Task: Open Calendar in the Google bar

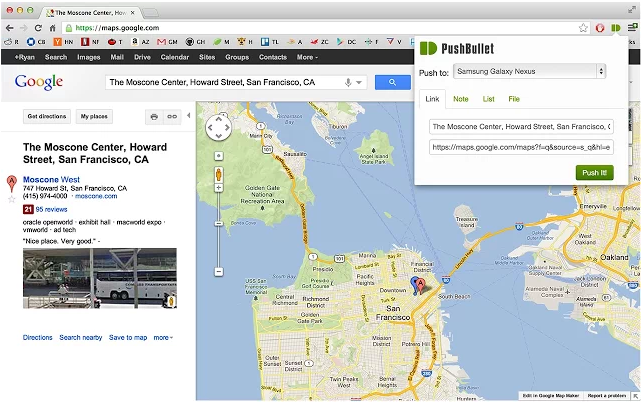Action: coord(175,57)
